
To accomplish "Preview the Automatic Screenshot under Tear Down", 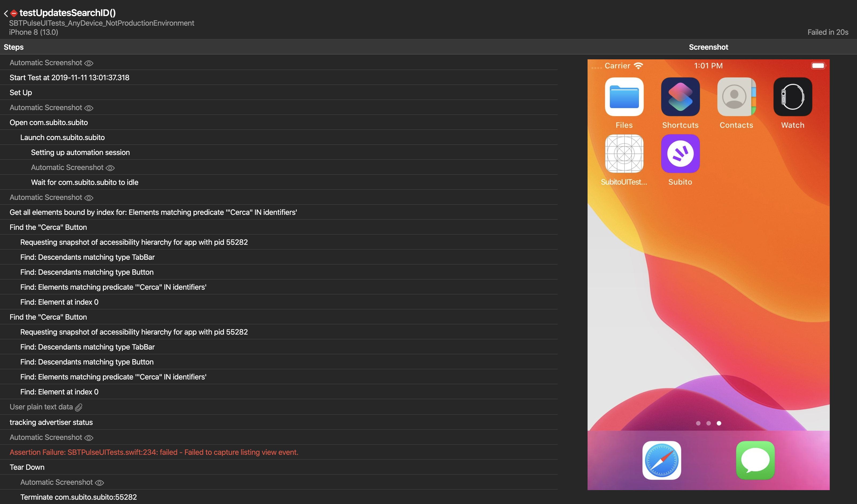I will tap(99, 483).
